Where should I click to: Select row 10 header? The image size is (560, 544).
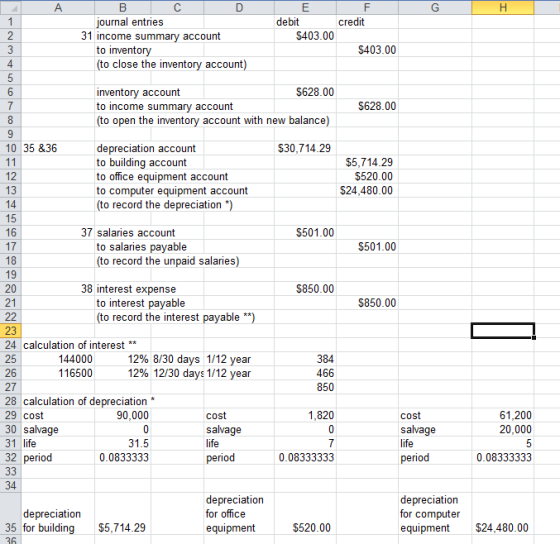click(x=11, y=148)
